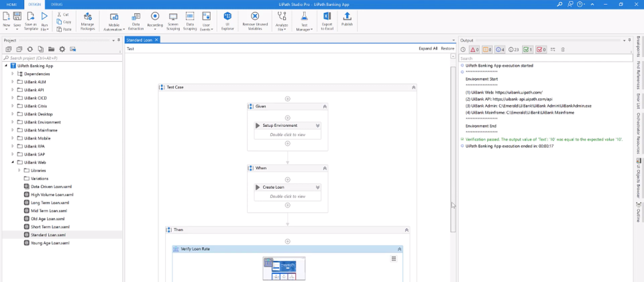Viewport: 644px width, 282px height.
Task: Cut the selected activity
Action: [63, 14]
